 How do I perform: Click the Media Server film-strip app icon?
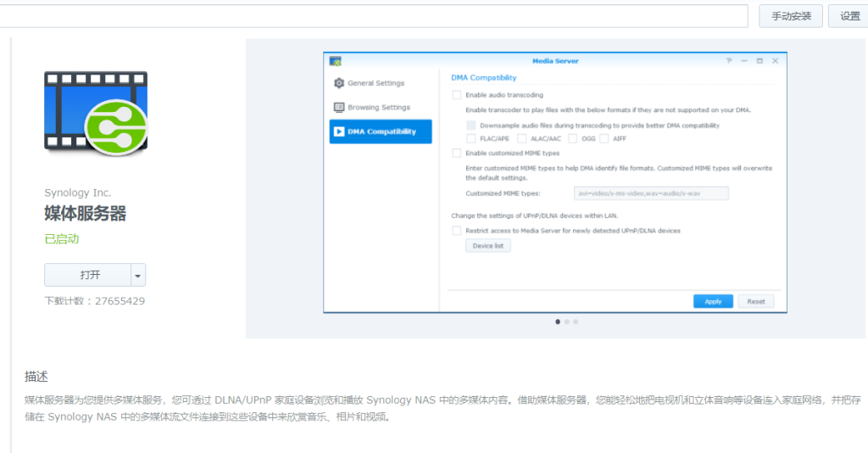95,114
